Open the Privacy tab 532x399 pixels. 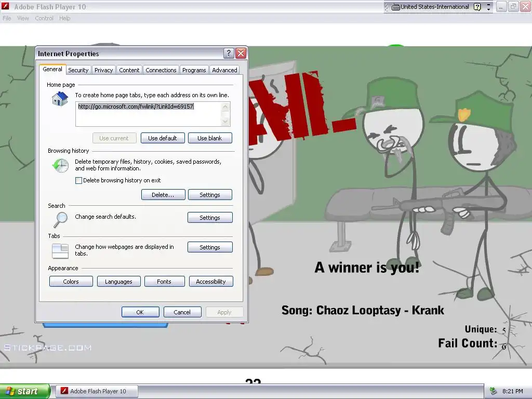[103, 70]
